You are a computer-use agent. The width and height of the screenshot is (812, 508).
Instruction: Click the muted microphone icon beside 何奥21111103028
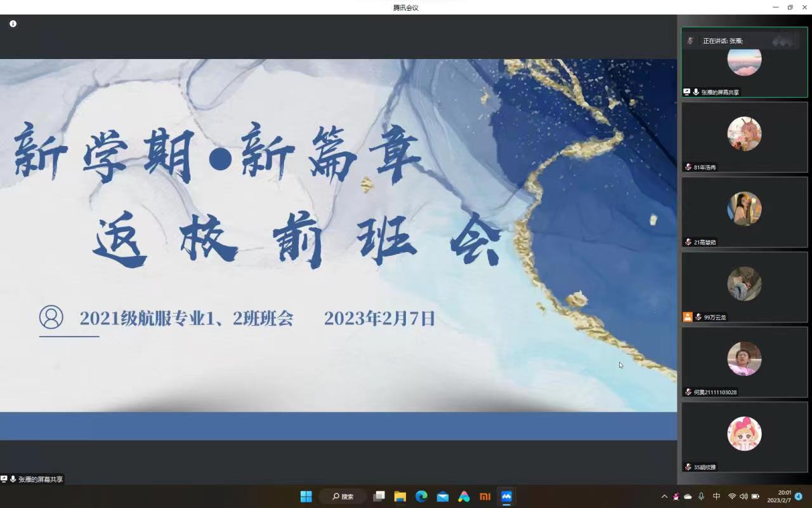[x=688, y=392]
